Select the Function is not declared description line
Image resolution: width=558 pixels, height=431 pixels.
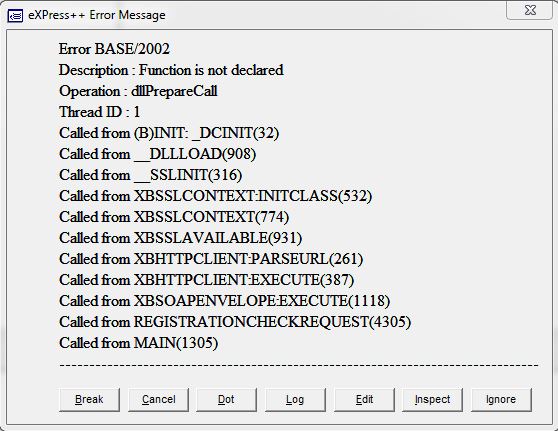tap(171, 70)
